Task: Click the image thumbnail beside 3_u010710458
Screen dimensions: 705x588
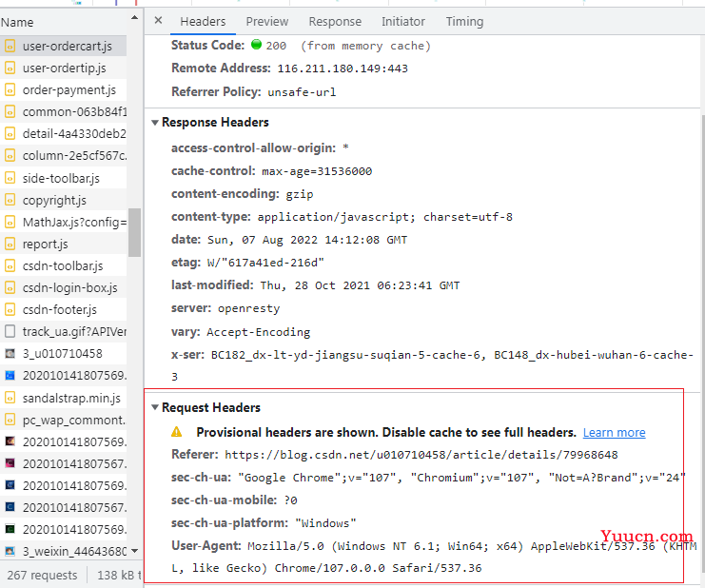Action: pos(10,353)
